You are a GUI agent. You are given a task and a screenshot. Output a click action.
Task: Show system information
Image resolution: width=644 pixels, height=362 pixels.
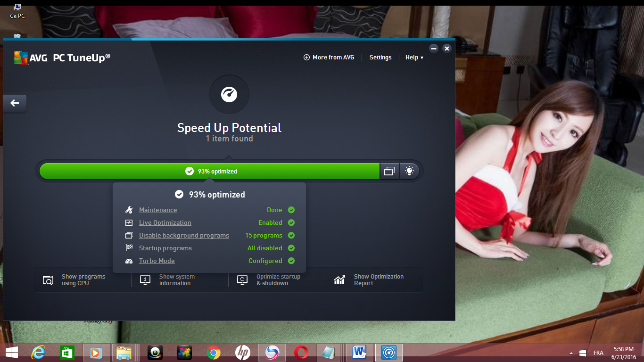168,280
